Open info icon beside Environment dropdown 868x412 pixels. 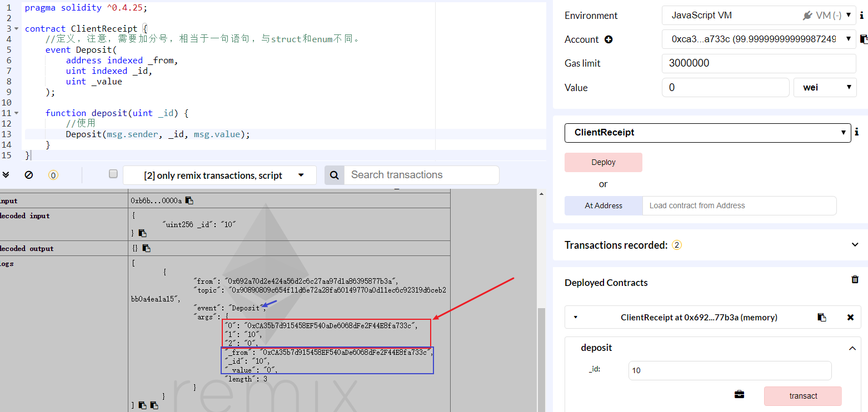click(861, 16)
